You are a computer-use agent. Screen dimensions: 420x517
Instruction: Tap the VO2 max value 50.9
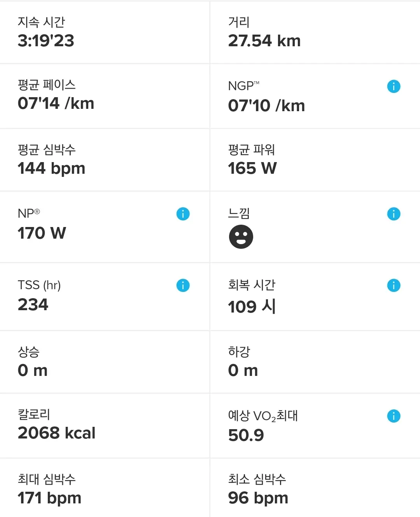coord(246,435)
